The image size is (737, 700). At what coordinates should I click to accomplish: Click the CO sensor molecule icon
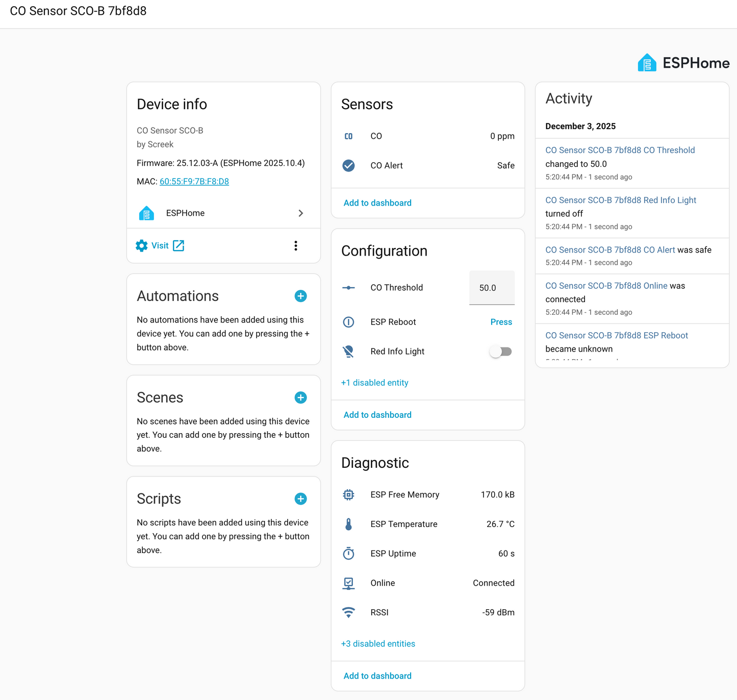(349, 136)
